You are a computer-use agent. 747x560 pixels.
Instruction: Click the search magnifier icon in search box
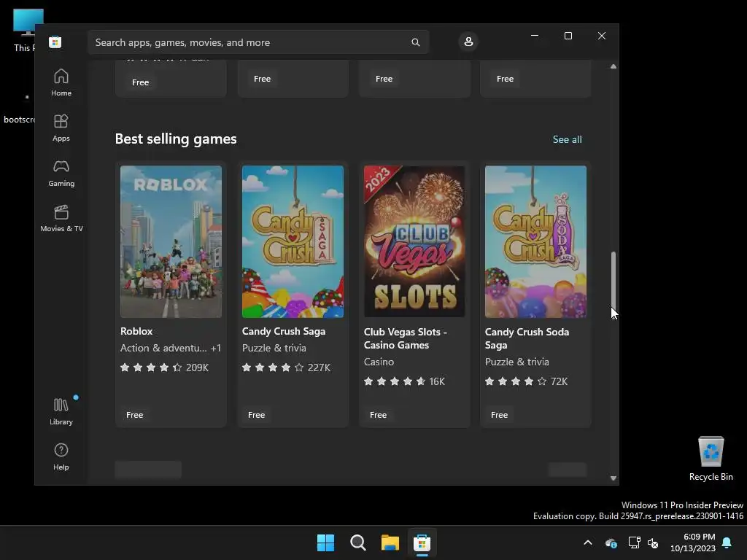pyautogui.click(x=415, y=42)
